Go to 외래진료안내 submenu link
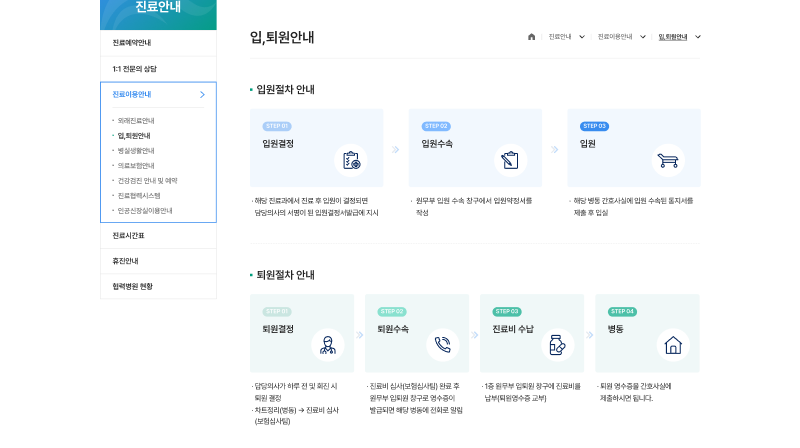The height and width of the screenshot is (448, 800). point(136,121)
